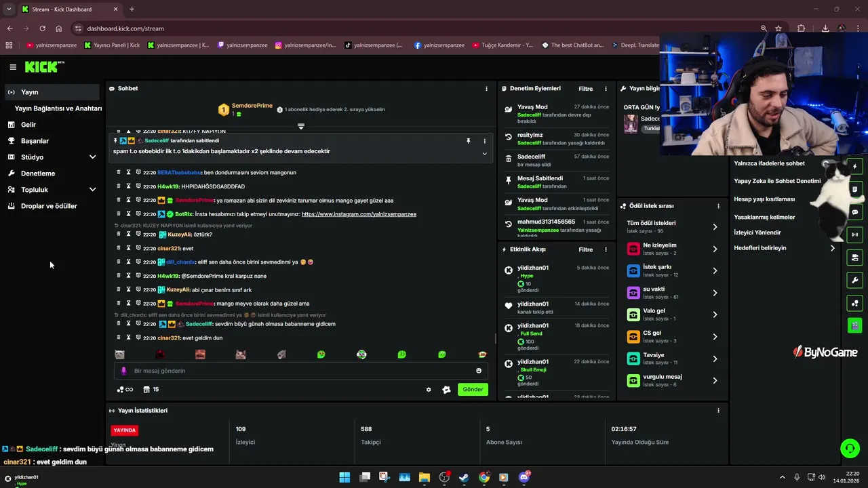Click the purple microphone icon in the message box
This screenshot has width=868, height=488.
point(123,371)
